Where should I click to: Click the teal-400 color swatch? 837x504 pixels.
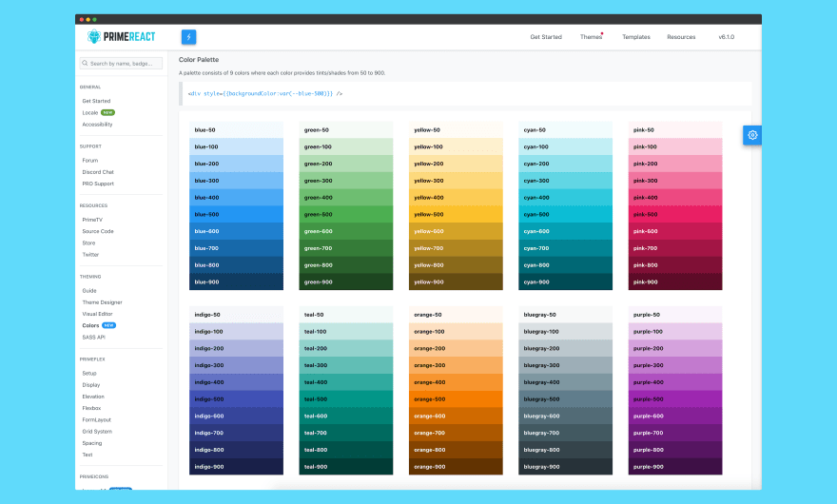click(x=346, y=382)
